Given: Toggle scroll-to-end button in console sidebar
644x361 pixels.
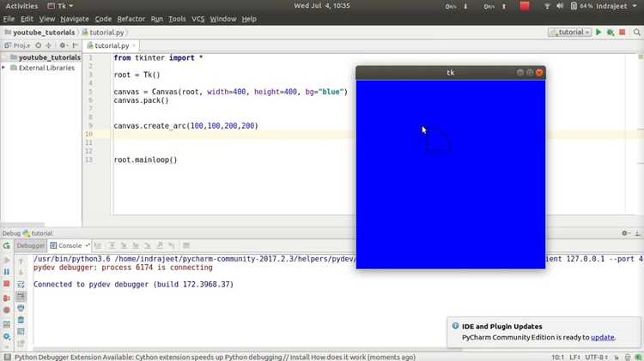Looking at the screenshot, I should [x=21, y=296].
